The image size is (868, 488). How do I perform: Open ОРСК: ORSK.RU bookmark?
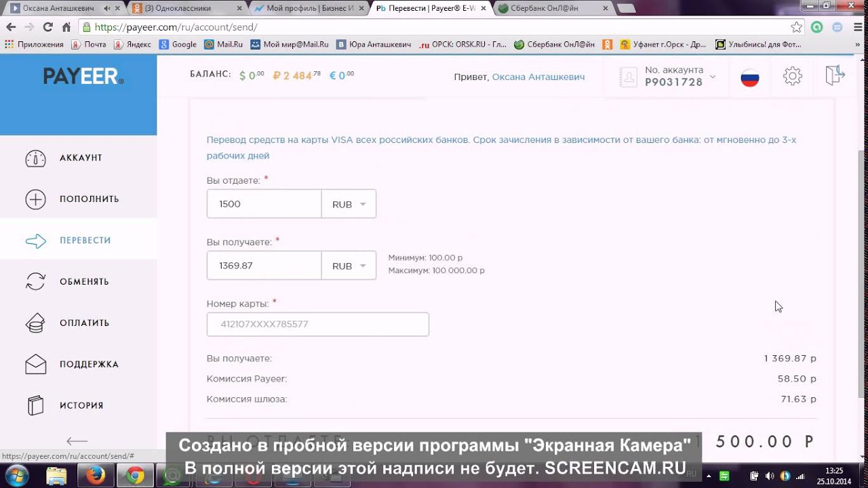point(463,45)
